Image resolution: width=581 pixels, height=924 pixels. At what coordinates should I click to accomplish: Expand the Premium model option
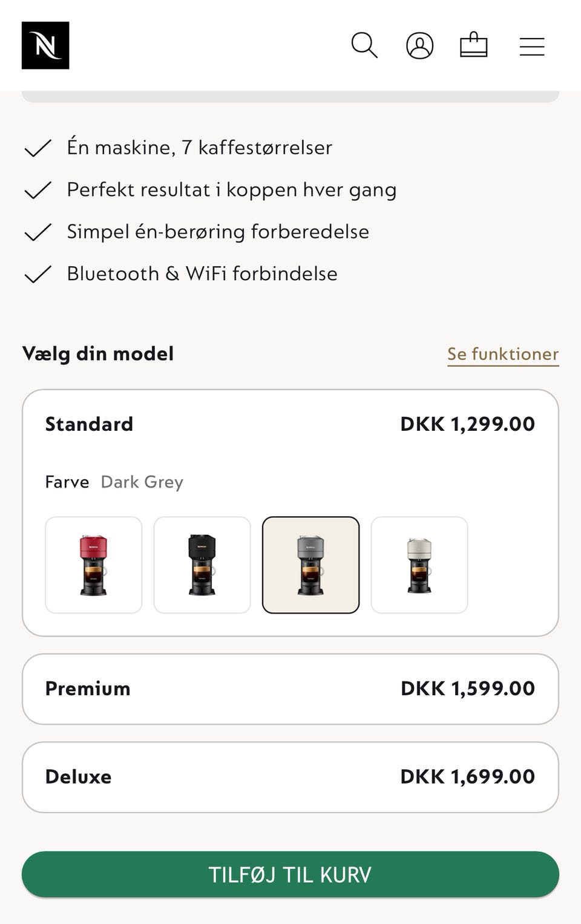click(290, 689)
